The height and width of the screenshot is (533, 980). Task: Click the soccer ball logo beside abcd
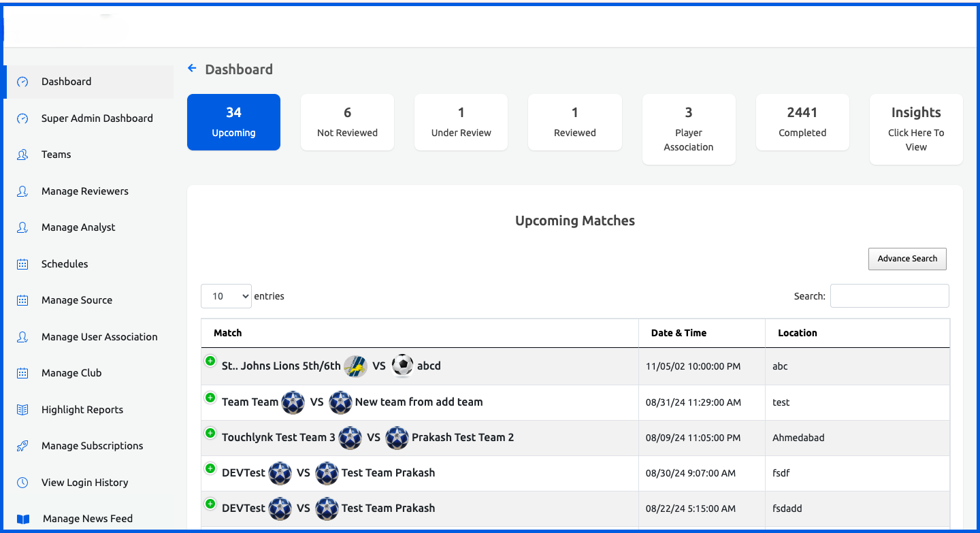pyautogui.click(x=402, y=366)
